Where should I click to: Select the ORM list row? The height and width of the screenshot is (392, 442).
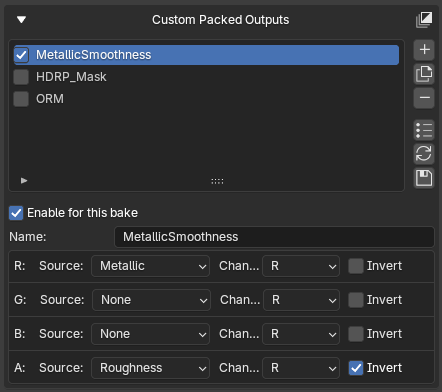pos(206,99)
